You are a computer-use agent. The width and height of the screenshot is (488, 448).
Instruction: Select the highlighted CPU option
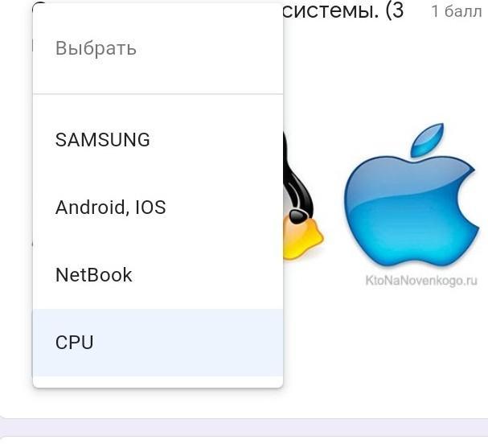[x=158, y=343]
